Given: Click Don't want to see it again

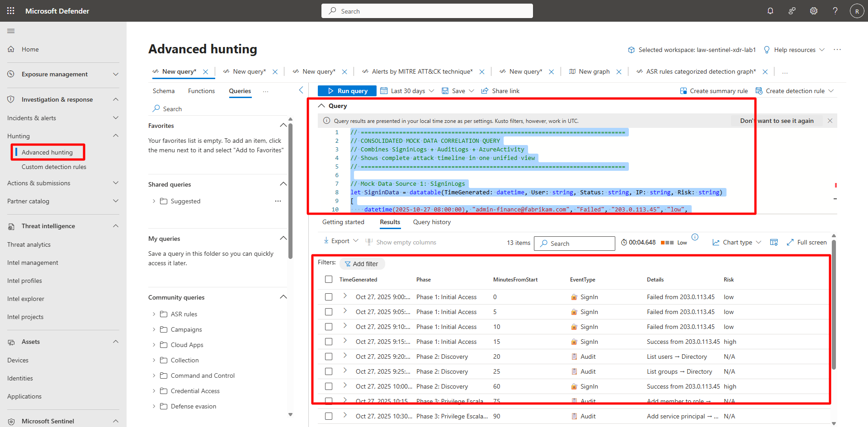Looking at the screenshot, I should 777,121.
